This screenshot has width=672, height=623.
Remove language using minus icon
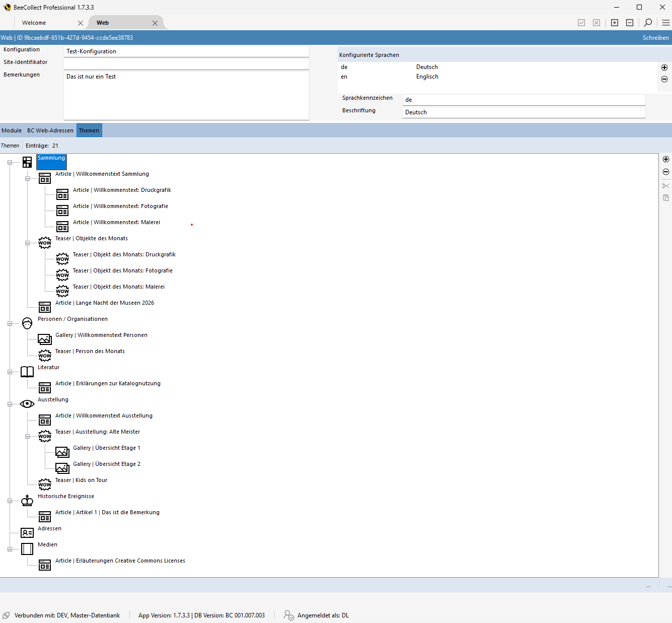[x=664, y=79]
